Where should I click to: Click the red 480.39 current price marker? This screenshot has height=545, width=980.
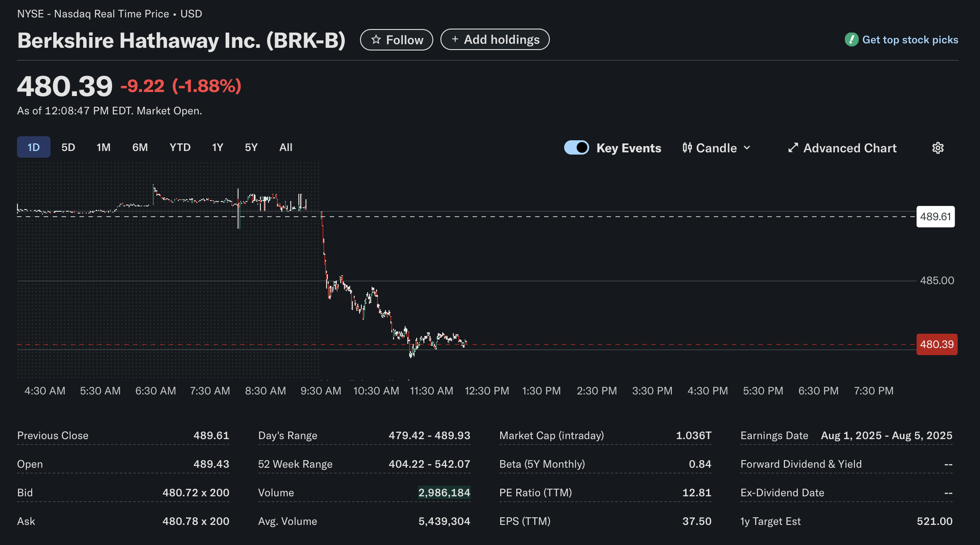point(937,344)
